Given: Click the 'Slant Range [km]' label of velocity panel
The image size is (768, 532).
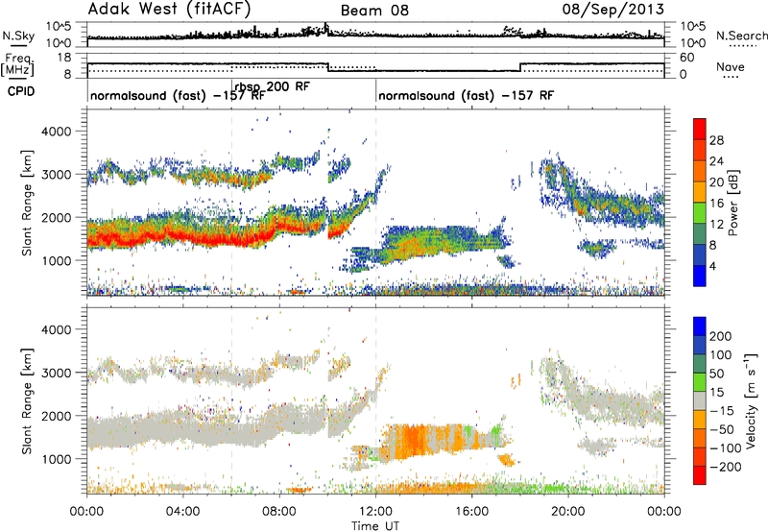Looking at the screenshot, I should [x=27, y=400].
